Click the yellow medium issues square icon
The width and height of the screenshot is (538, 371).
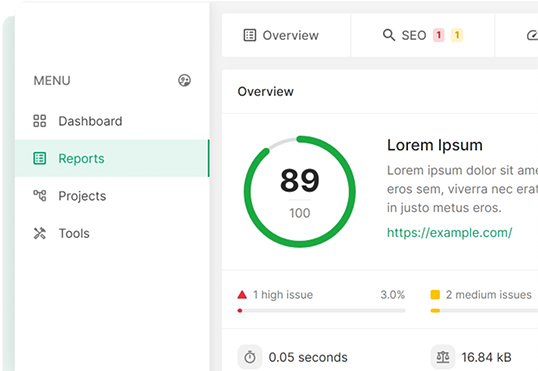pyautogui.click(x=435, y=294)
